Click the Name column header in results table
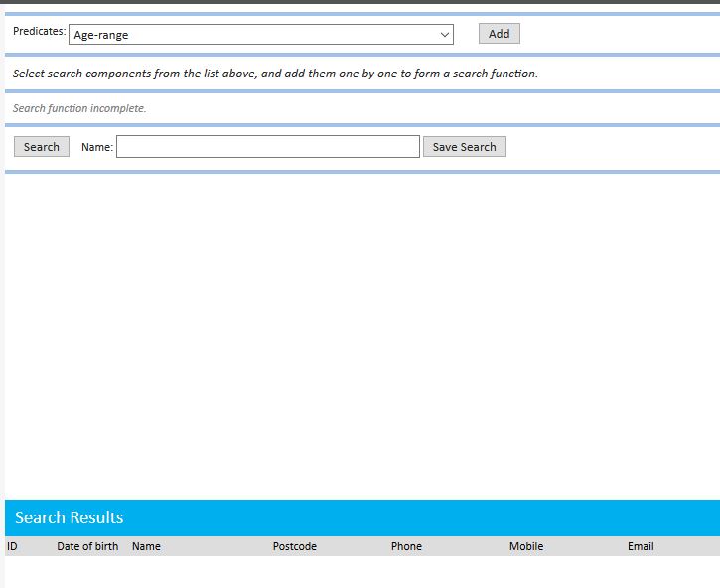This screenshot has width=720, height=588. click(146, 546)
